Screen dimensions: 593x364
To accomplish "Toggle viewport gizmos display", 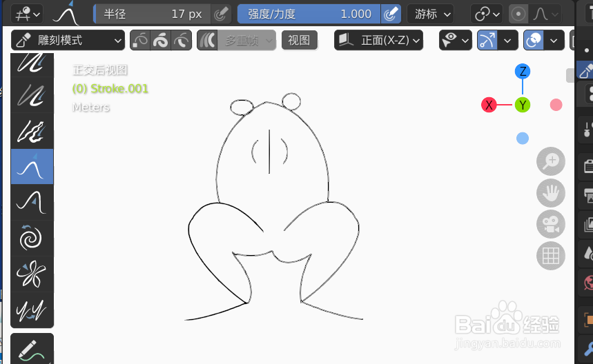I will [x=487, y=40].
